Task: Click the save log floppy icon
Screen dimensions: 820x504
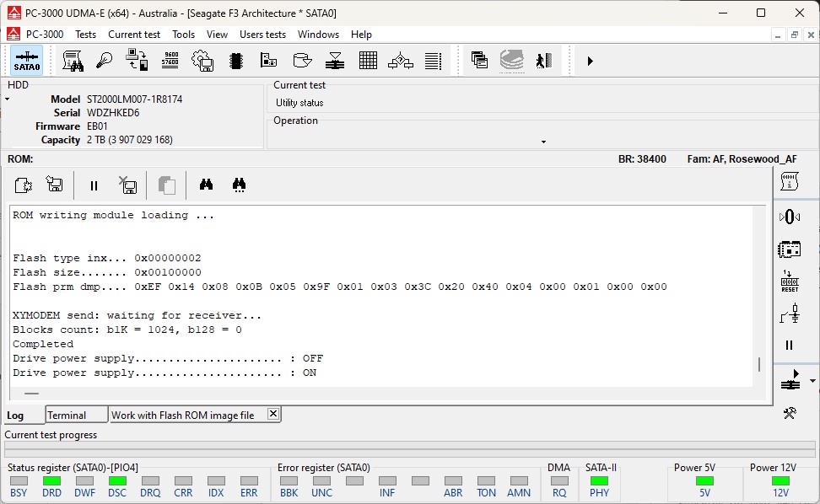Action: click(55, 185)
